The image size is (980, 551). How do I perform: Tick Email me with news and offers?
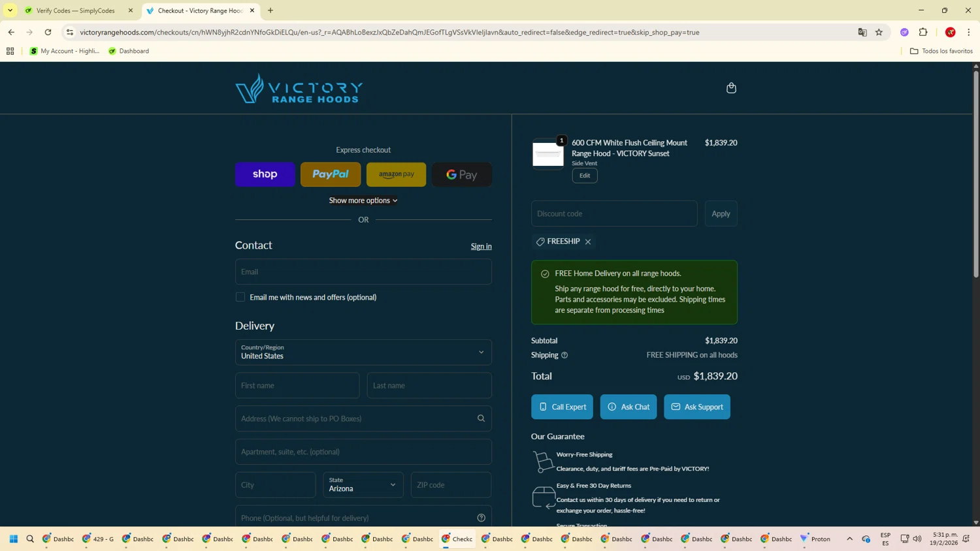click(240, 297)
